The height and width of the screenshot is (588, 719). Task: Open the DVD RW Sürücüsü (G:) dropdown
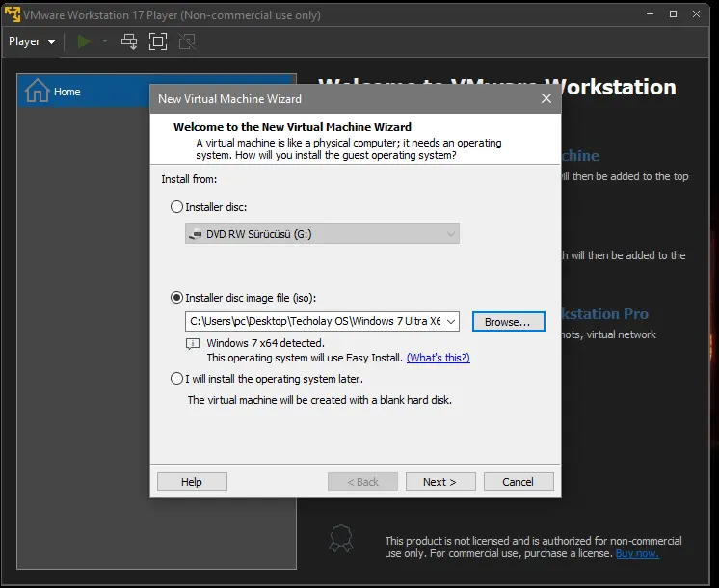tap(322, 234)
